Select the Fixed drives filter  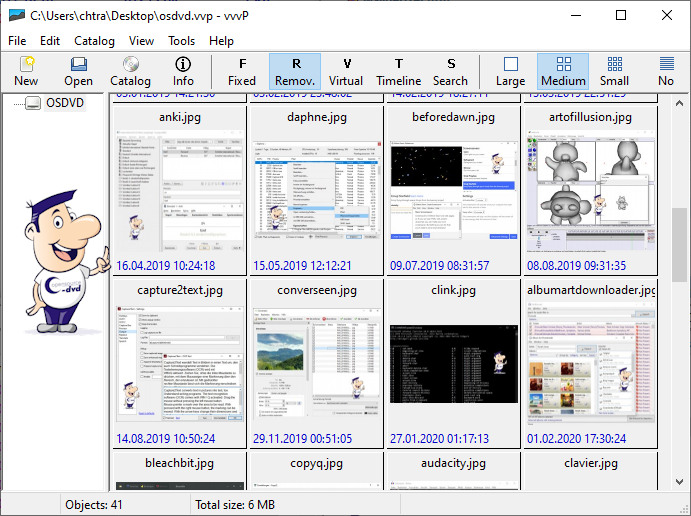pyautogui.click(x=242, y=71)
